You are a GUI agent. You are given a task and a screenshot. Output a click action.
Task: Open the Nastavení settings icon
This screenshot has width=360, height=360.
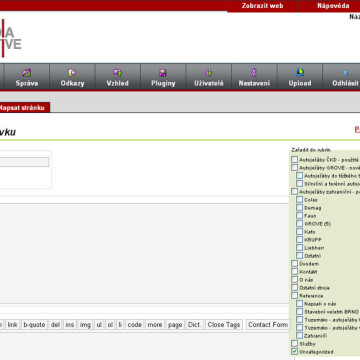pyautogui.click(x=254, y=73)
